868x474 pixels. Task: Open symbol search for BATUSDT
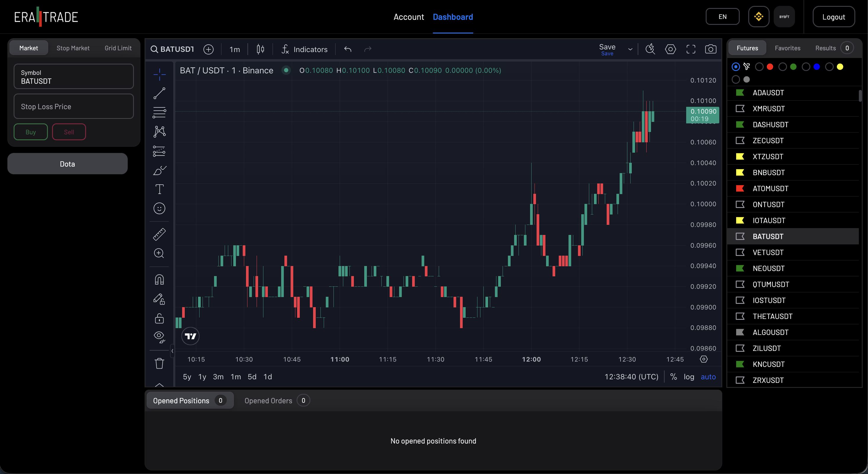click(172, 49)
